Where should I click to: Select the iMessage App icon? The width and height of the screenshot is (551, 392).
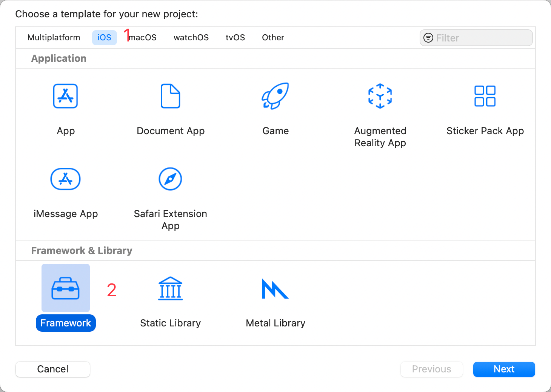click(65, 179)
